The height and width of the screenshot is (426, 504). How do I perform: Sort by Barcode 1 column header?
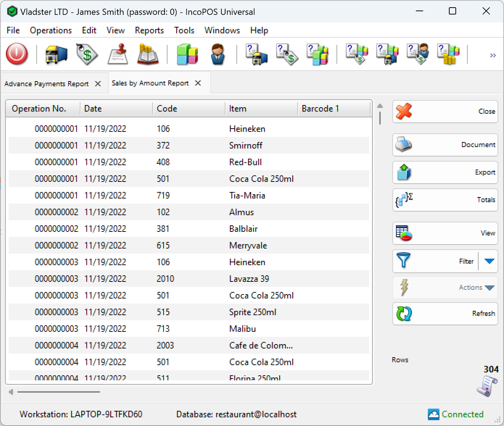(334, 109)
